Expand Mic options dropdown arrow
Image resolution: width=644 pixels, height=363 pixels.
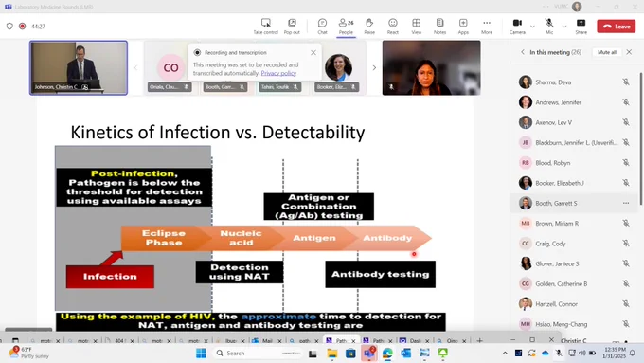pyautogui.click(x=564, y=27)
